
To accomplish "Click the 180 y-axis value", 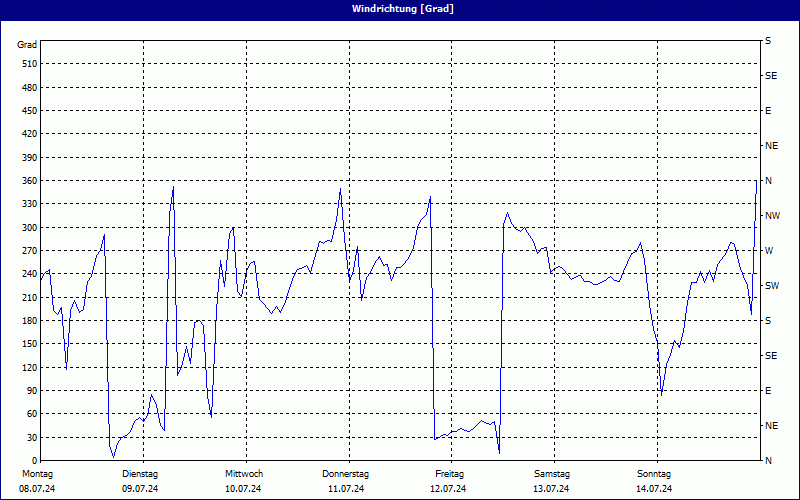I will pyautogui.click(x=30, y=321).
